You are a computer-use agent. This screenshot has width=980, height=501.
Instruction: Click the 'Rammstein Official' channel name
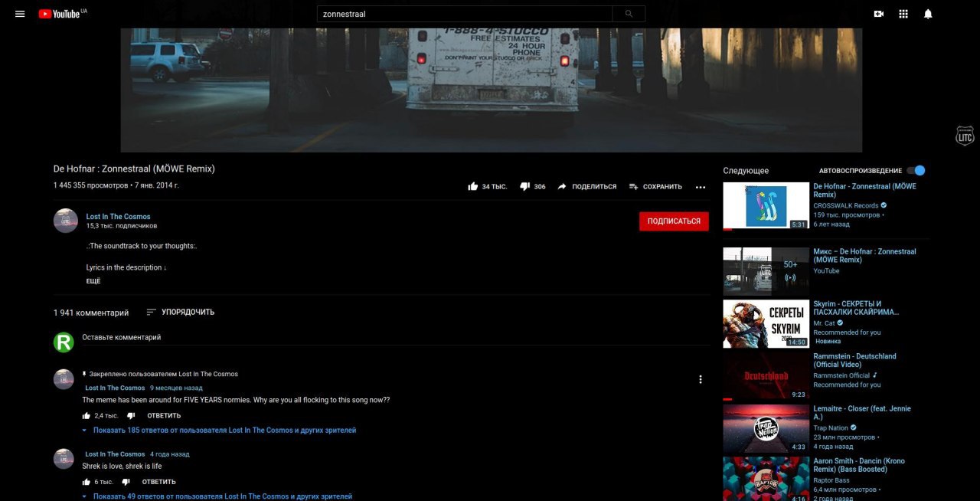841,375
